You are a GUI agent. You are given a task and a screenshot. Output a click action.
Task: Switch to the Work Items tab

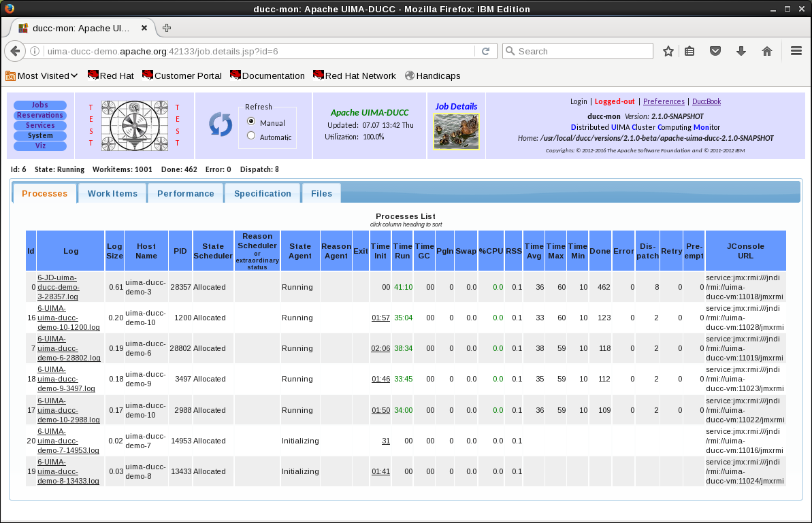112,194
